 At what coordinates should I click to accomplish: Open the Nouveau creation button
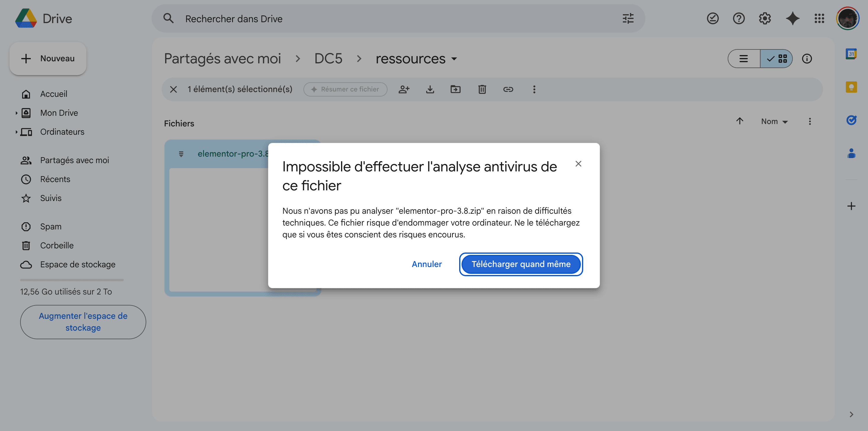[x=48, y=58]
